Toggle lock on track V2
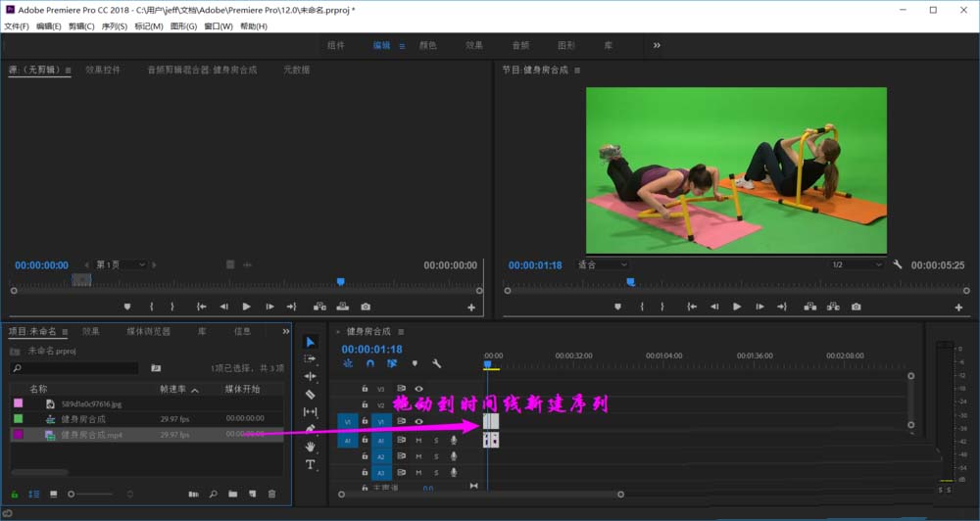 click(365, 405)
